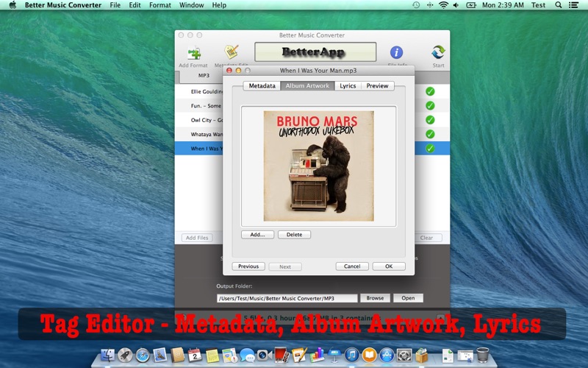The image size is (588, 368).
Task: Launch Launchpad rocket icon in Dock
Action: (x=125, y=355)
